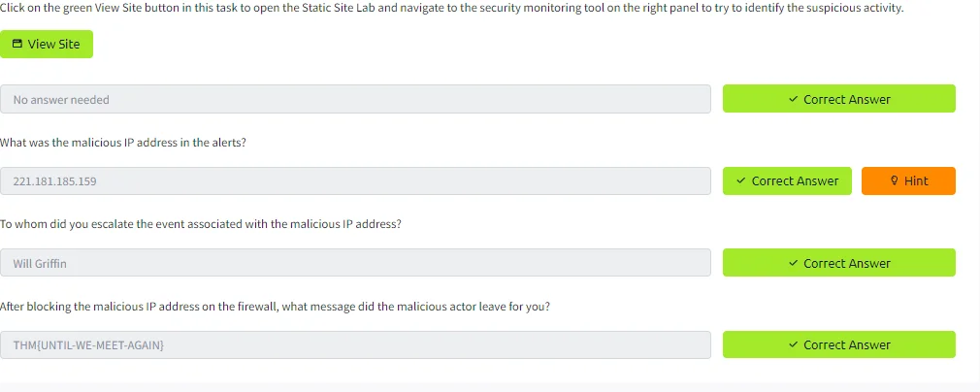Click the checkmark icon in Will Griffin's row

[793, 263]
